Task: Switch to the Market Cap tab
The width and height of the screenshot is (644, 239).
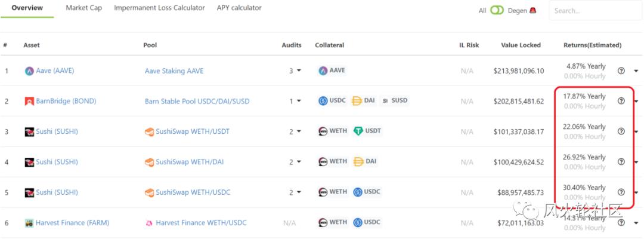Action: (83, 8)
